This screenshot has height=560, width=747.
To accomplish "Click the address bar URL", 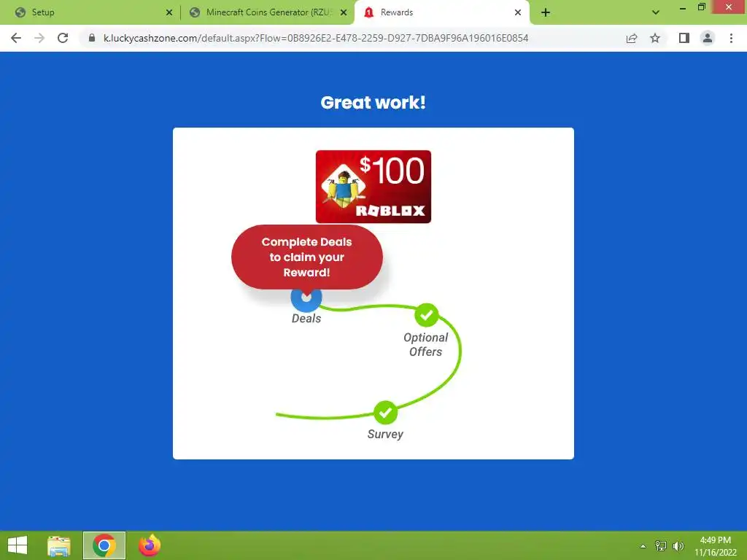I will (316, 38).
